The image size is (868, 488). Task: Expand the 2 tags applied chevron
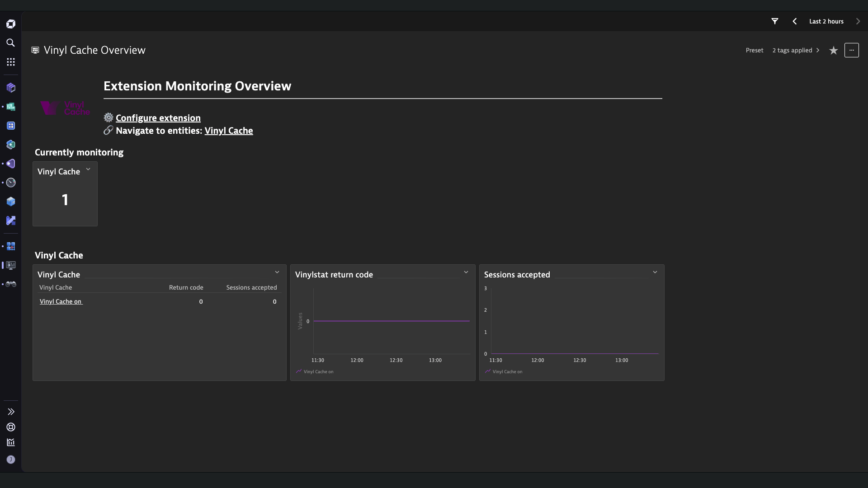click(x=818, y=50)
